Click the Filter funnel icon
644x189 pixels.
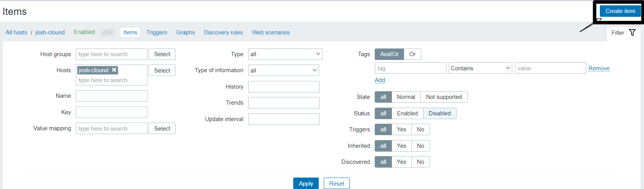click(632, 32)
